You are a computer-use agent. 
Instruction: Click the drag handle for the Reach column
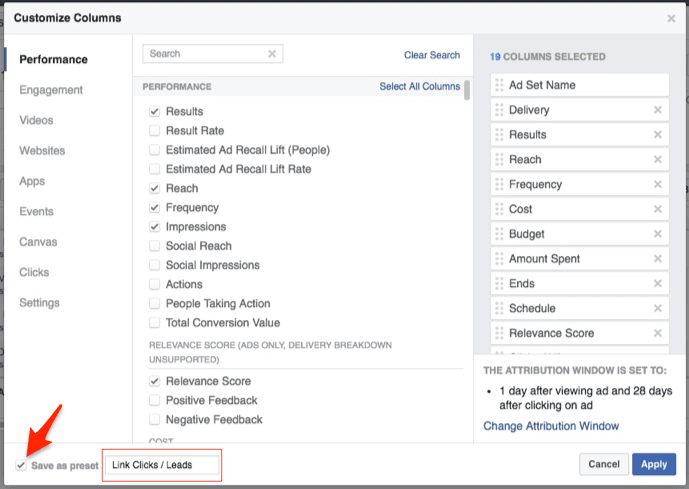click(499, 159)
